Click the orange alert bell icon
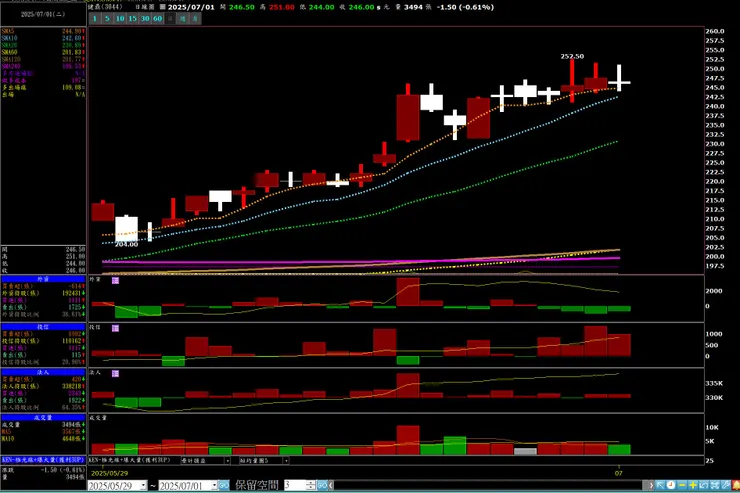Image resolution: width=740 pixels, height=493 pixels. (x=735, y=485)
